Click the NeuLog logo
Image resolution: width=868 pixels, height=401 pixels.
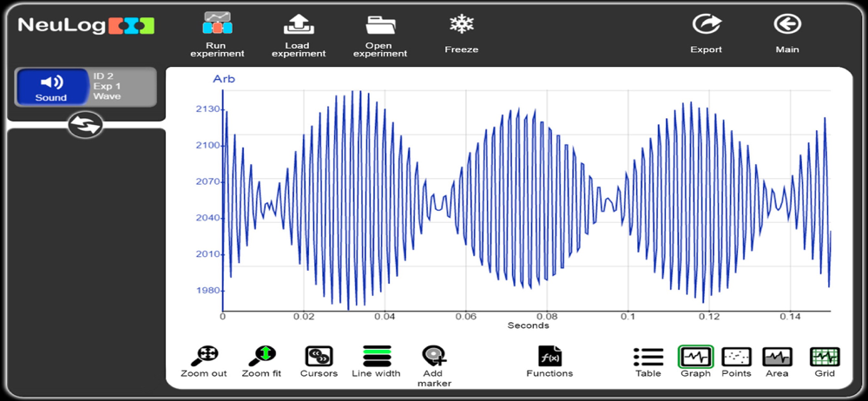86,25
